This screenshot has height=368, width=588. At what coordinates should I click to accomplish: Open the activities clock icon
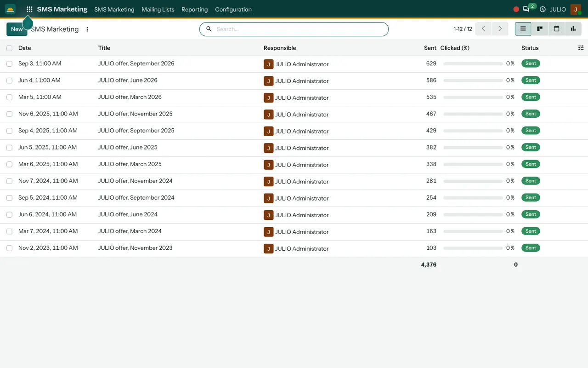(543, 9)
